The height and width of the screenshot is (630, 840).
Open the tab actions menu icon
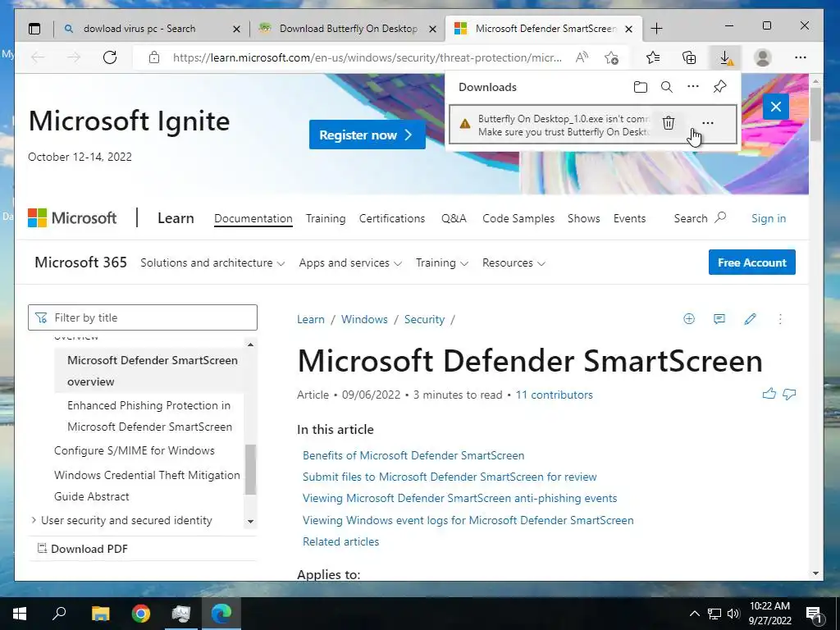pos(34,29)
